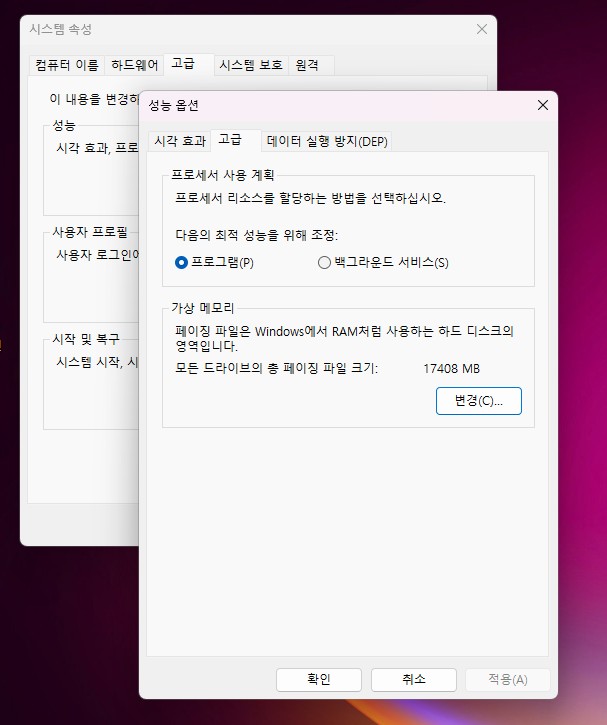Open 하드웨어 tab in 시스템 속성
The image size is (607, 725).
tap(135, 65)
